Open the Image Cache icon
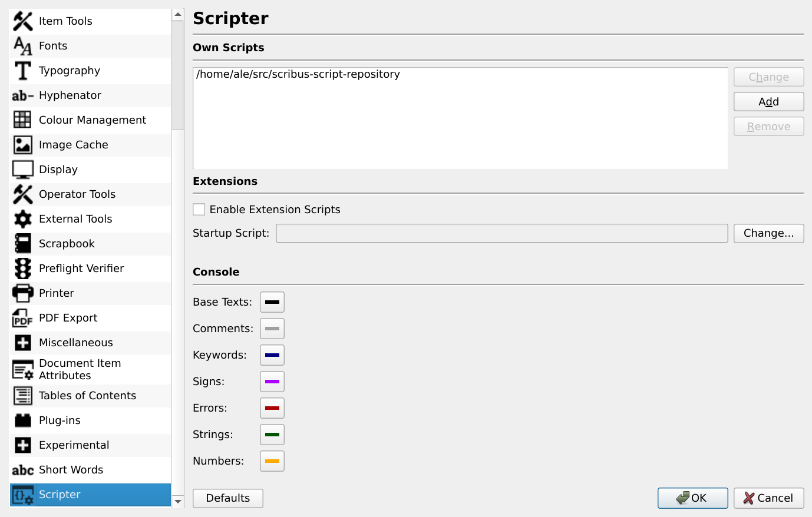Viewport: 812px width, 517px height. coord(22,145)
